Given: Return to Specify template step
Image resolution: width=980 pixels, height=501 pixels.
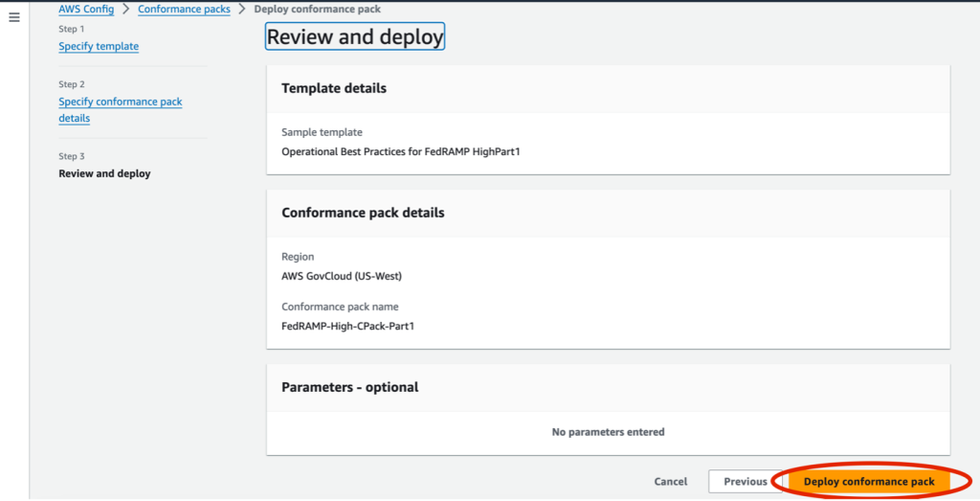Looking at the screenshot, I should coord(99,46).
